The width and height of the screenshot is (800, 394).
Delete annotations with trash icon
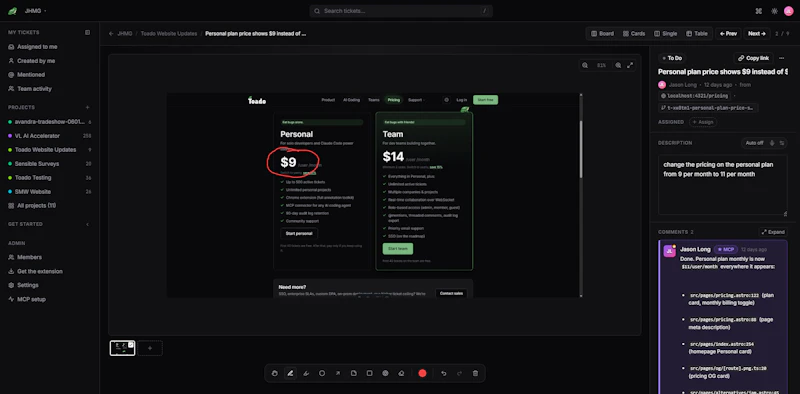(475, 373)
